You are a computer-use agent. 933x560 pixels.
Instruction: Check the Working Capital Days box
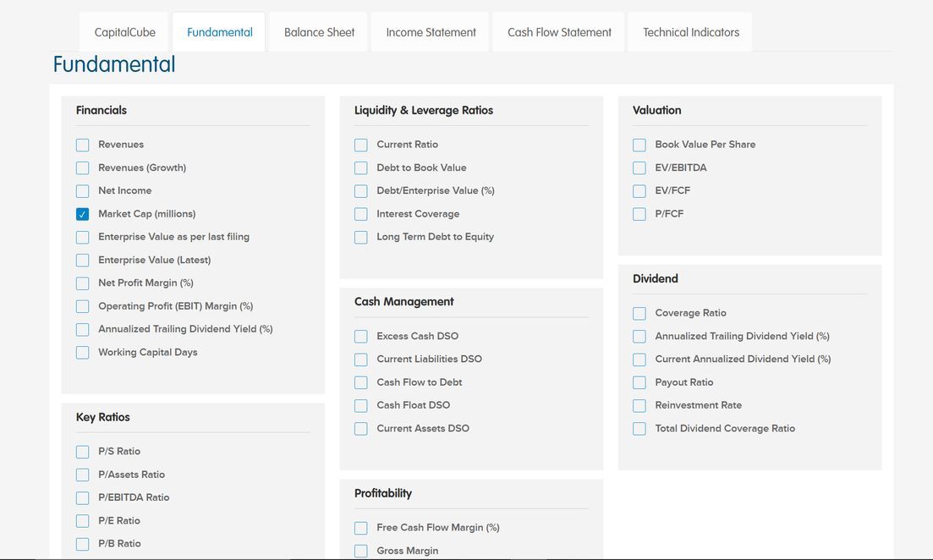pos(82,353)
